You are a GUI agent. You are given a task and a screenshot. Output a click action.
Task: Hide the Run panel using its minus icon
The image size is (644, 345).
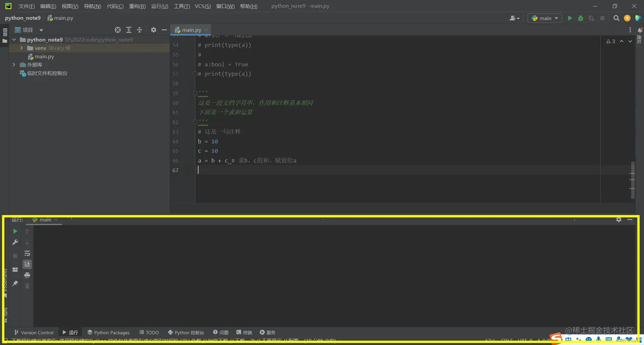pyautogui.click(x=630, y=220)
